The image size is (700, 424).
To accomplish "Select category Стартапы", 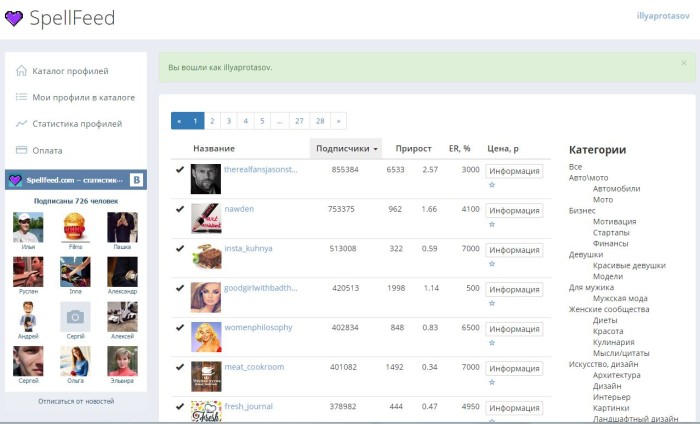I will [611, 233].
